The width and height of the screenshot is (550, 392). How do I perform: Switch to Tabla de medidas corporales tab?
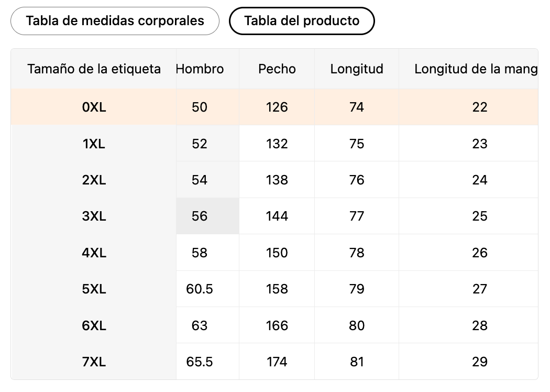click(115, 21)
